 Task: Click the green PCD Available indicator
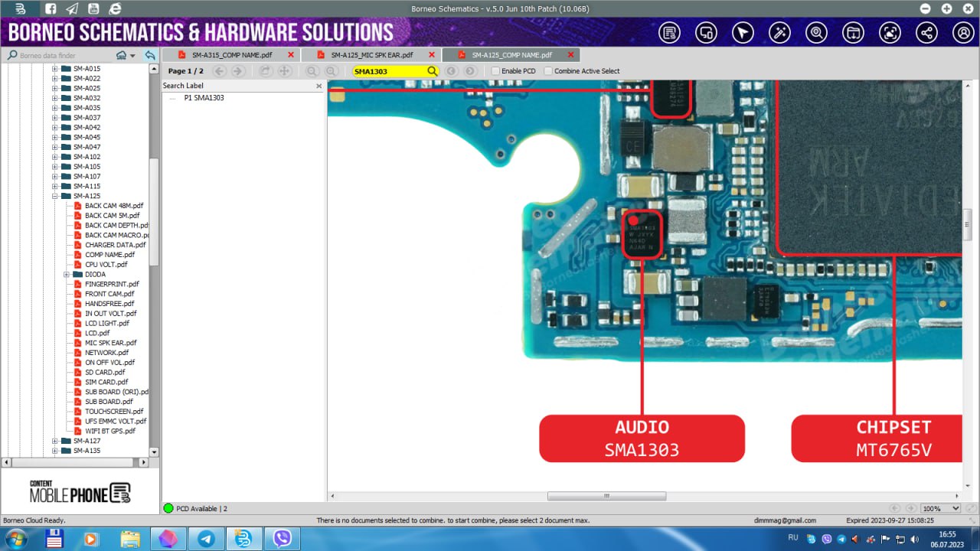[x=168, y=508]
